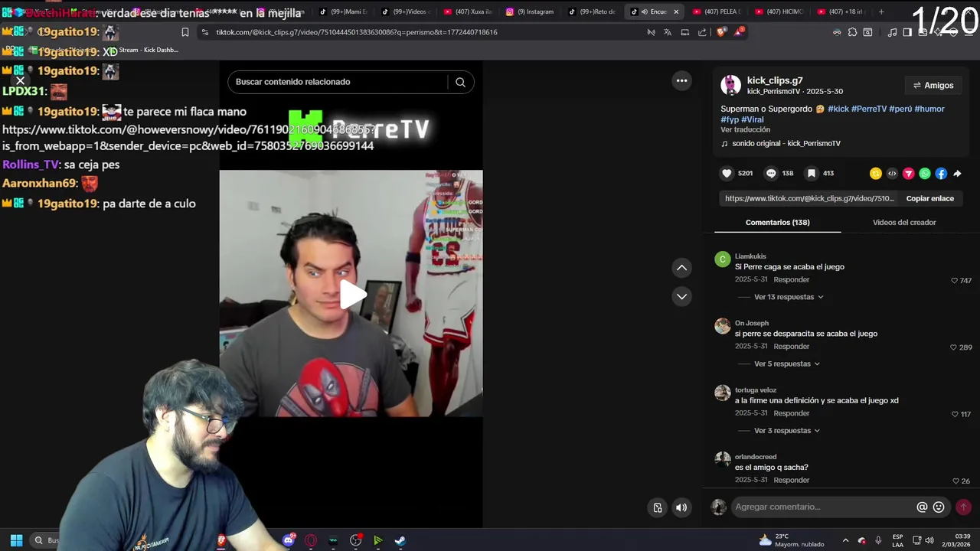
Task: Close the video viewer with the X
Action: coord(21,80)
